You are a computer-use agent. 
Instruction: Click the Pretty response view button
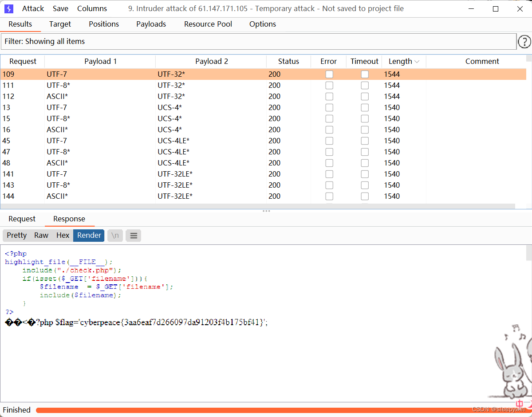click(x=16, y=235)
